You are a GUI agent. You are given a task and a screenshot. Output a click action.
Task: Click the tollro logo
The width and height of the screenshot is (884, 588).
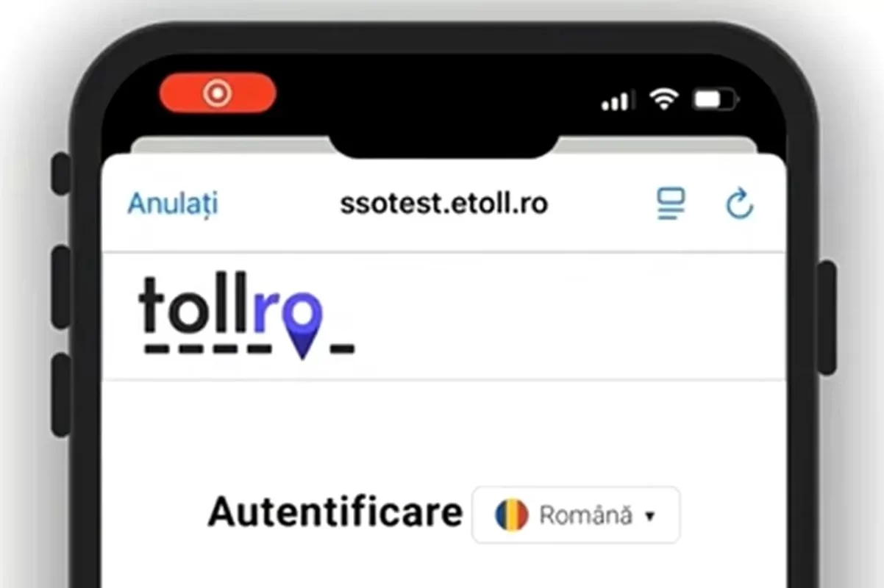(x=246, y=316)
